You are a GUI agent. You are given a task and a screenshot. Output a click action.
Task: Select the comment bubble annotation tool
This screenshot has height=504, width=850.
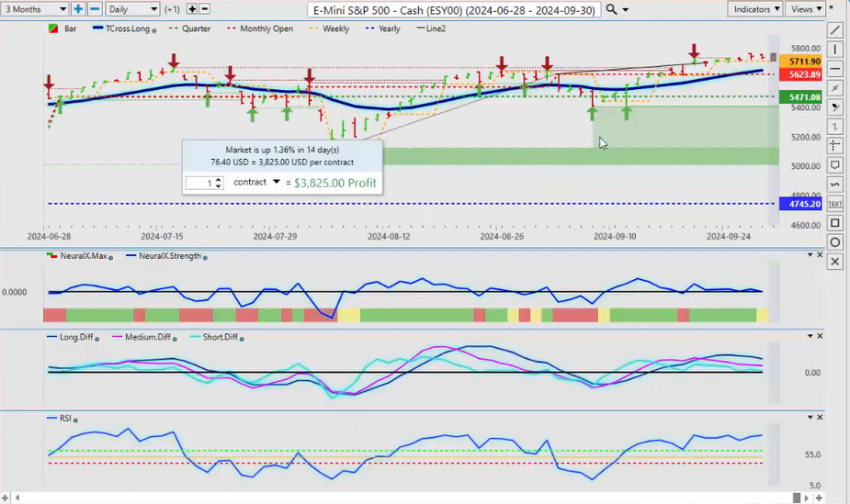tap(834, 164)
